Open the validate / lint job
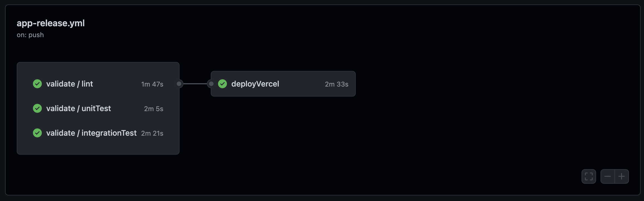Image resolution: width=644 pixels, height=201 pixels. (98, 84)
